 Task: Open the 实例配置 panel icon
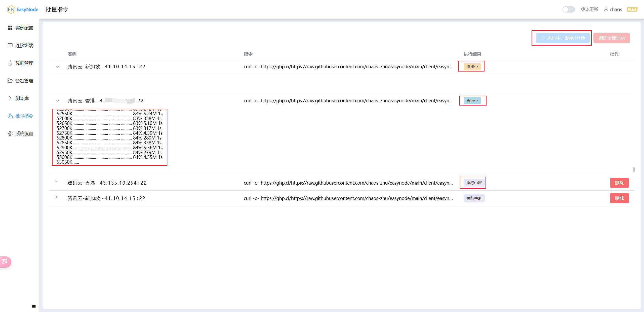tap(10, 28)
